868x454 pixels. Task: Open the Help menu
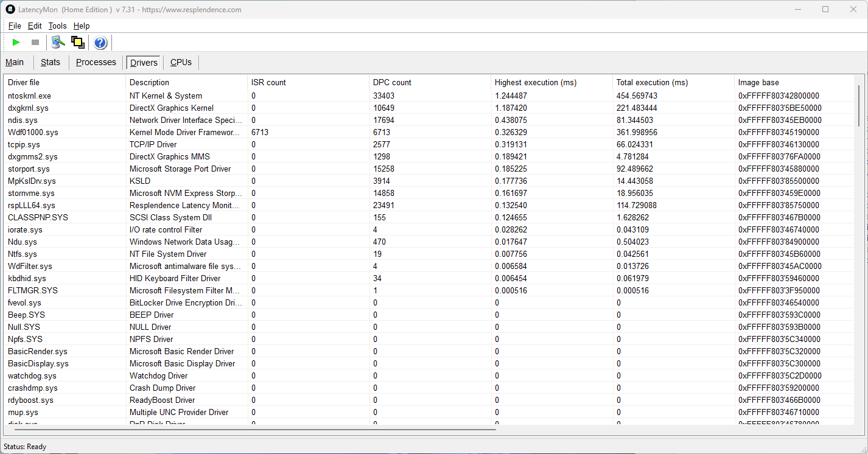[82, 26]
